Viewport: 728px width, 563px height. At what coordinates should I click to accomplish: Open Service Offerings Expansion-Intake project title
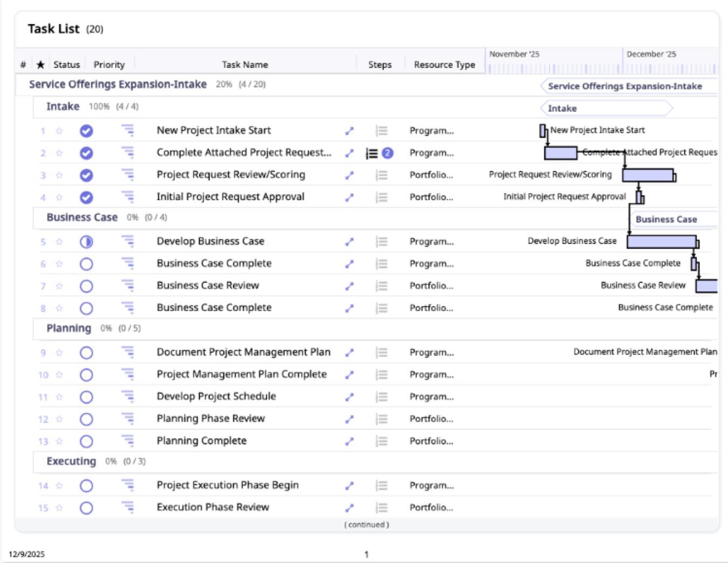point(118,84)
